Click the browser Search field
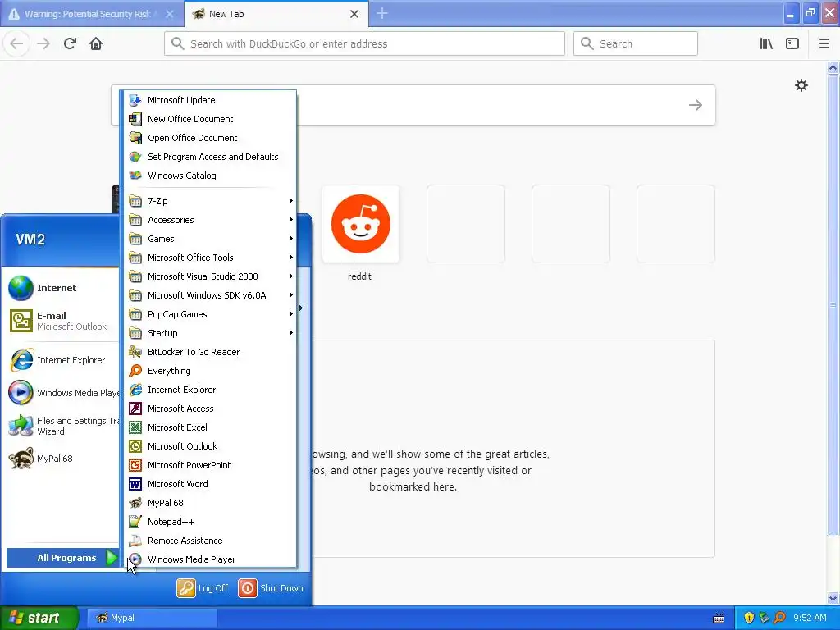840x630 pixels. click(636, 43)
